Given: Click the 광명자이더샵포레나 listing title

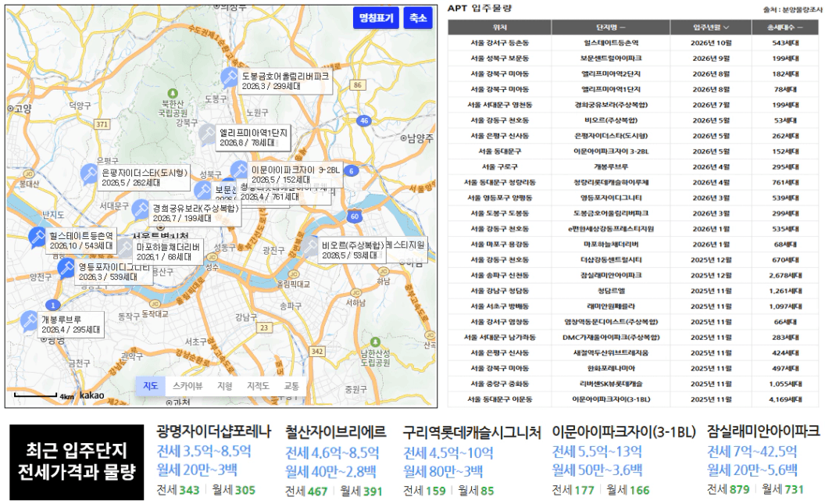Looking at the screenshot, I should [213, 431].
